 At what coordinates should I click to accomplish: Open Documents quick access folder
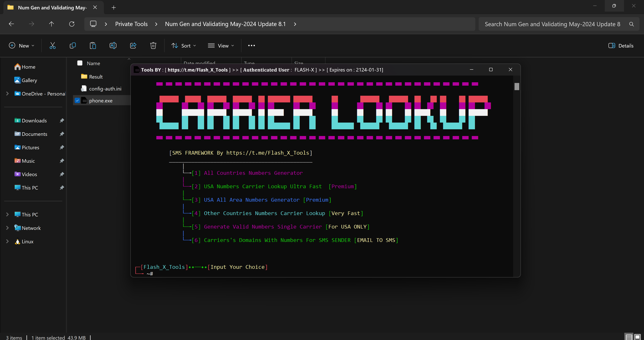(31, 134)
